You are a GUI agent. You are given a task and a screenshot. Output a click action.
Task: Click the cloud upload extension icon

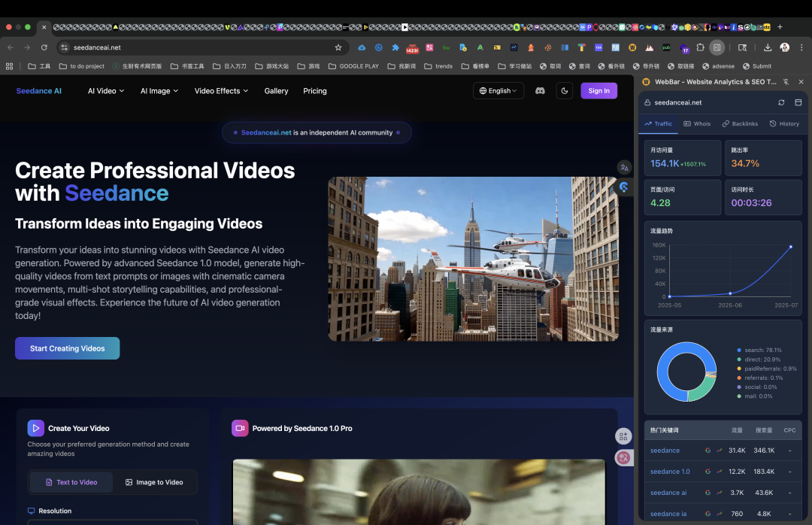362,47
